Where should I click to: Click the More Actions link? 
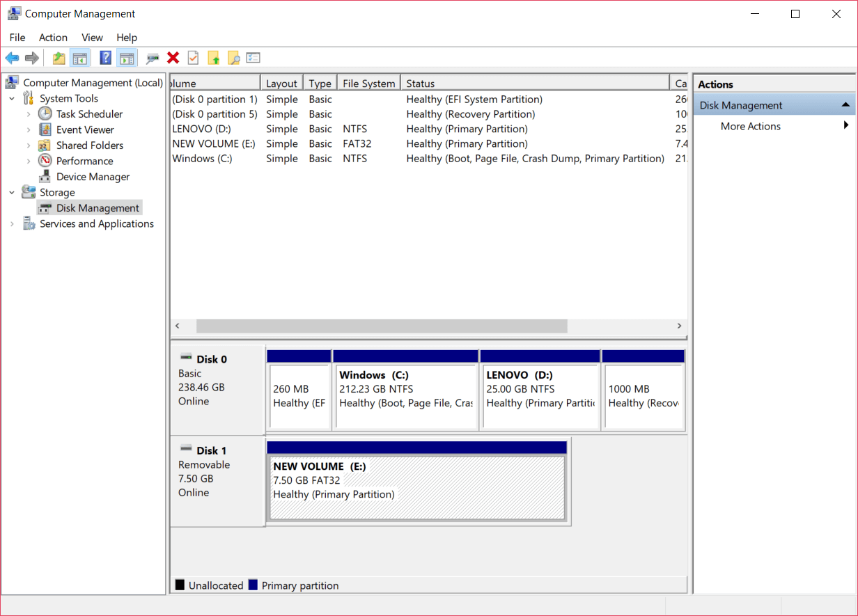[751, 126]
